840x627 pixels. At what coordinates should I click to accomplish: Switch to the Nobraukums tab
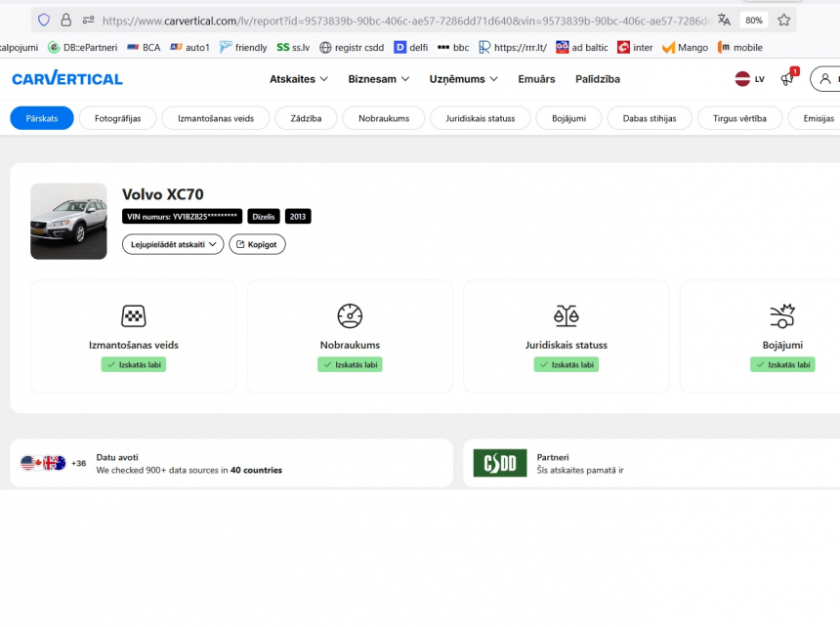[384, 118]
